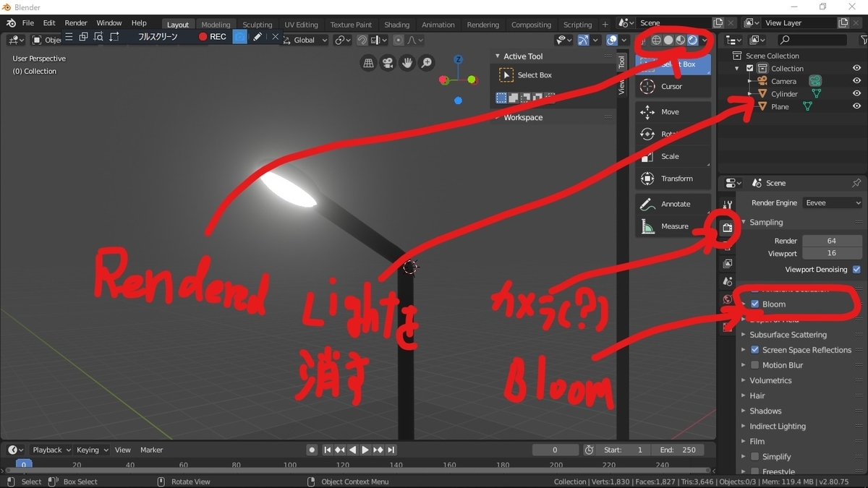This screenshot has width=868, height=488.
Task: Switch to the Shading workspace tab
Action: pyautogui.click(x=396, y=25)
